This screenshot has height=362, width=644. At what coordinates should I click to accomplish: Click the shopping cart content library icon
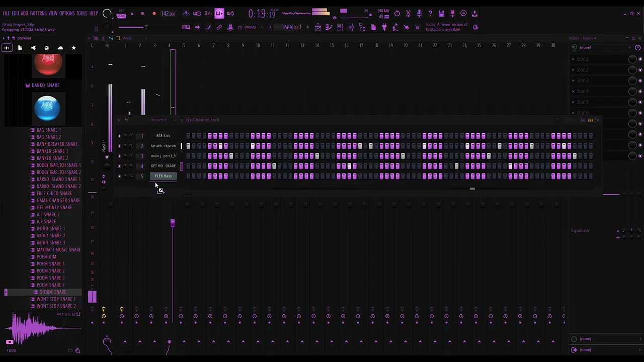click(x=417, y=27)
